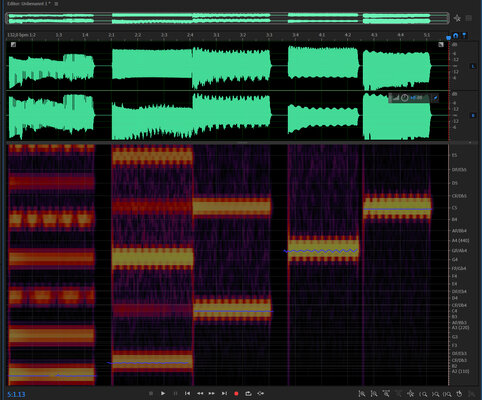
Task: Click the +0 dB value in HUD
Action: [416, 98]
